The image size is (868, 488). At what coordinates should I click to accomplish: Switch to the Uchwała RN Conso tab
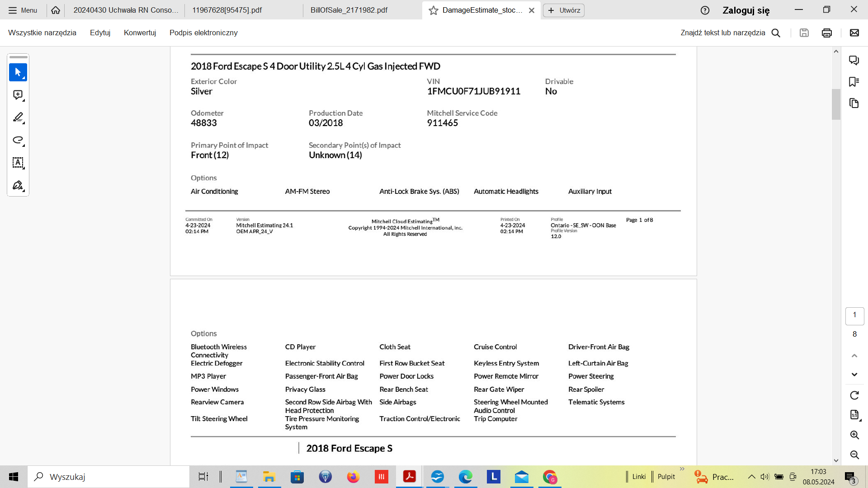(125, 10)
